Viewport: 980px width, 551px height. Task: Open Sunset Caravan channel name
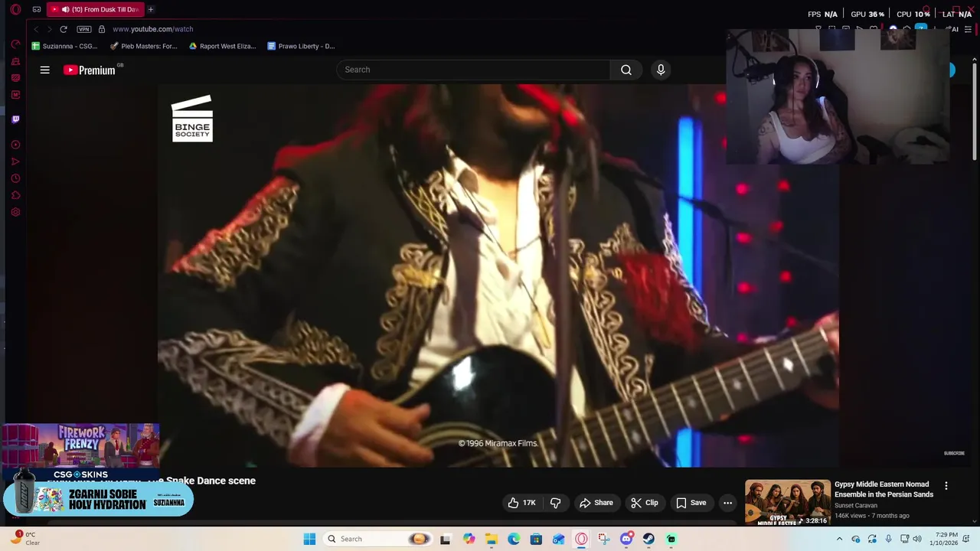pyautogui.click(x=856, y=506)
